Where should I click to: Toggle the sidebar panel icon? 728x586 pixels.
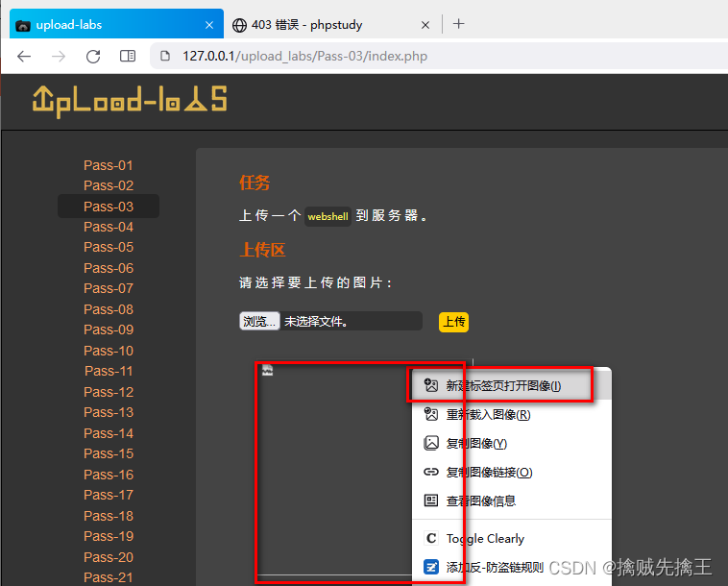128,56
